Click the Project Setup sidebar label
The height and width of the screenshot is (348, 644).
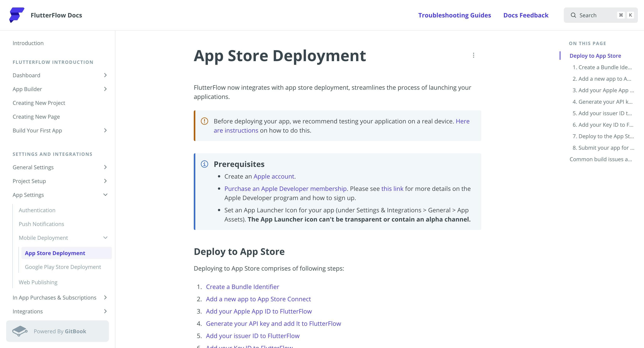pos(29,181)
